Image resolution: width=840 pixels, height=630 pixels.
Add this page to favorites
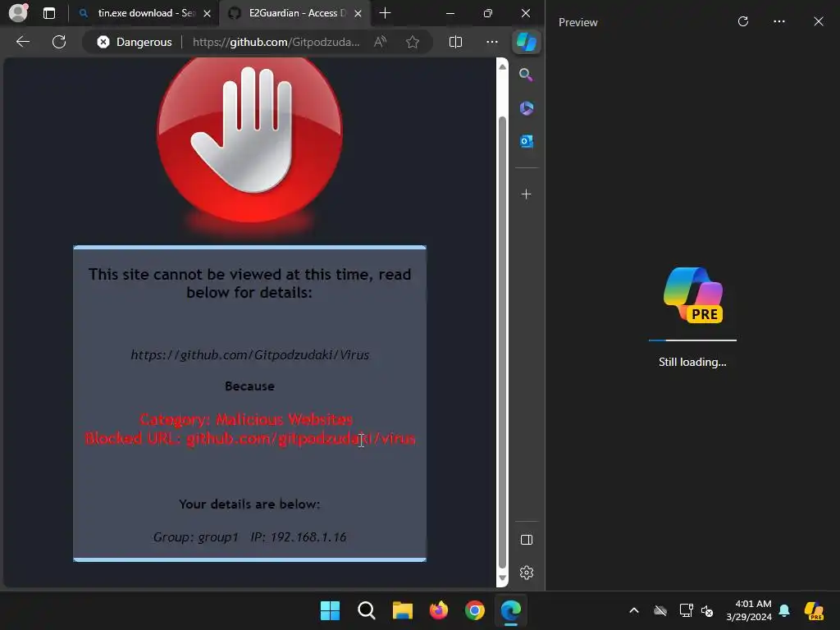pos(413,42)
